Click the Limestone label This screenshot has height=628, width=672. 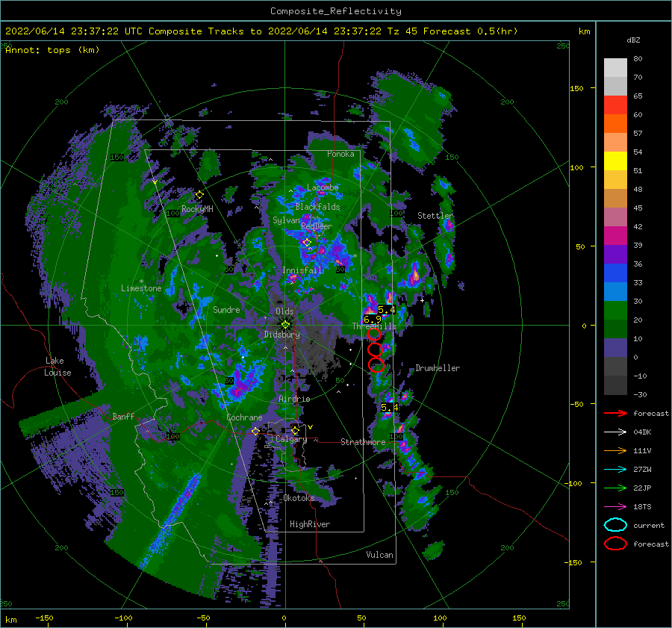pyautogui.click(x=141, y=288)
